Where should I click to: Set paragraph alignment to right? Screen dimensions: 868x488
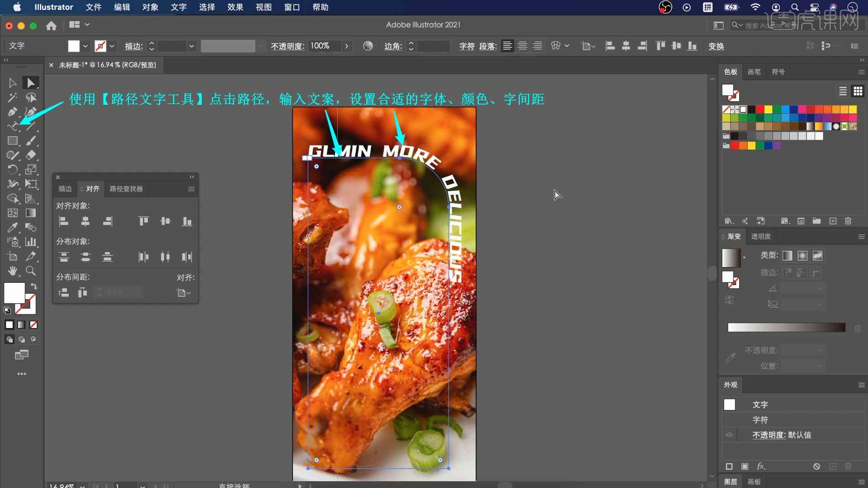(x=538, y=46)
